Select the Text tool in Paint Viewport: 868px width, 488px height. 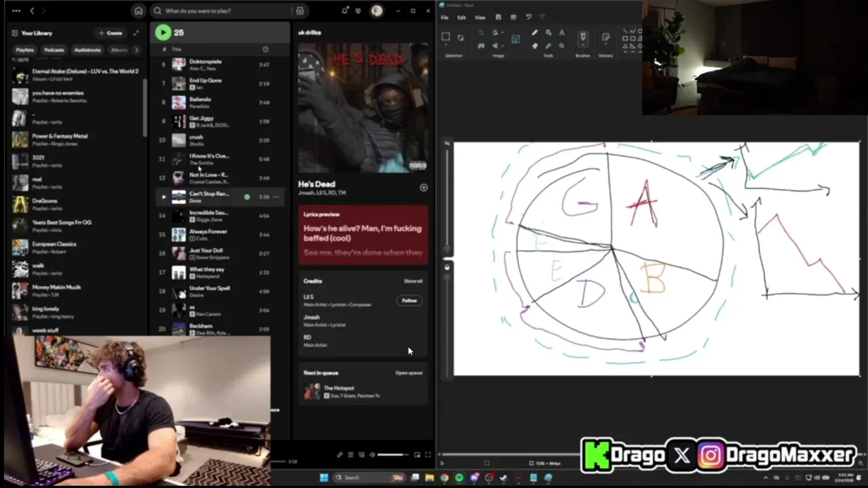(x=561, y=33)
